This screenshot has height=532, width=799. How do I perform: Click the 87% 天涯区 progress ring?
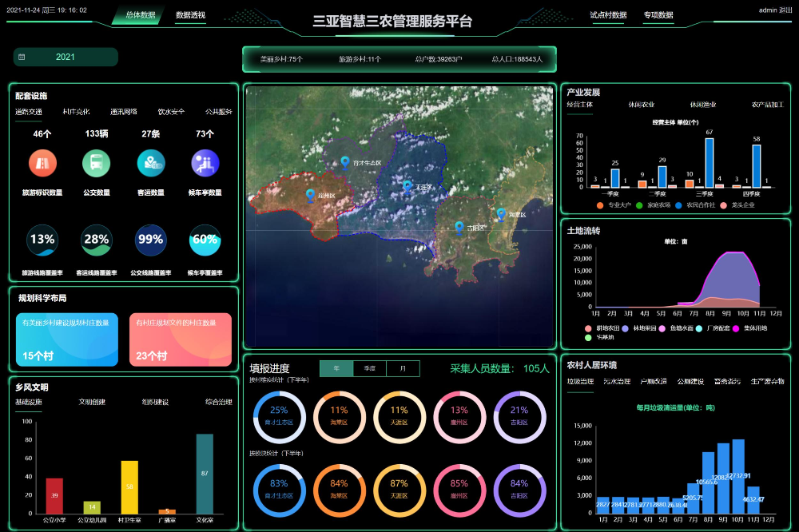click(x=399, y=490)
